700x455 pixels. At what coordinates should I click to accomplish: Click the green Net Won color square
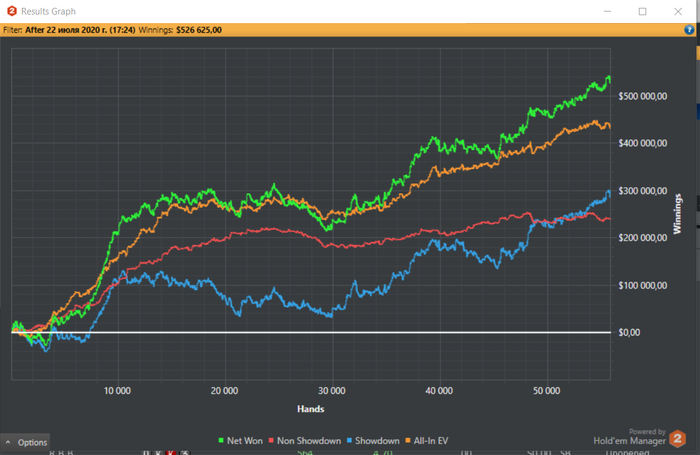(x=221, y=441)
